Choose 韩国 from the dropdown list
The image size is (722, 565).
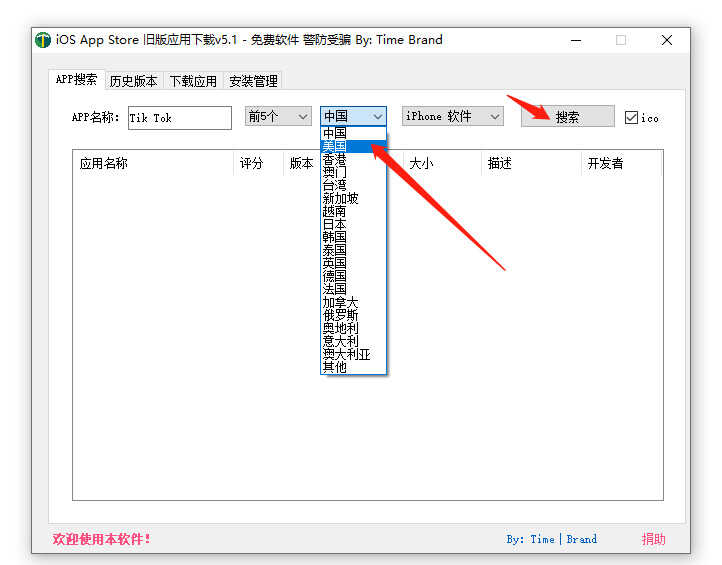(x=353, y=237)
